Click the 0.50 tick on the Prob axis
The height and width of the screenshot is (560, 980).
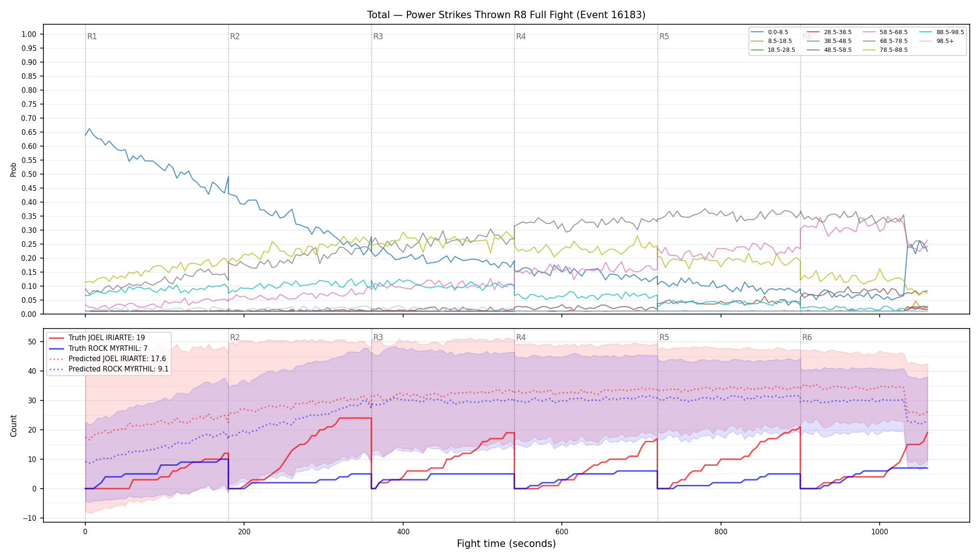[x=29, y=174]
